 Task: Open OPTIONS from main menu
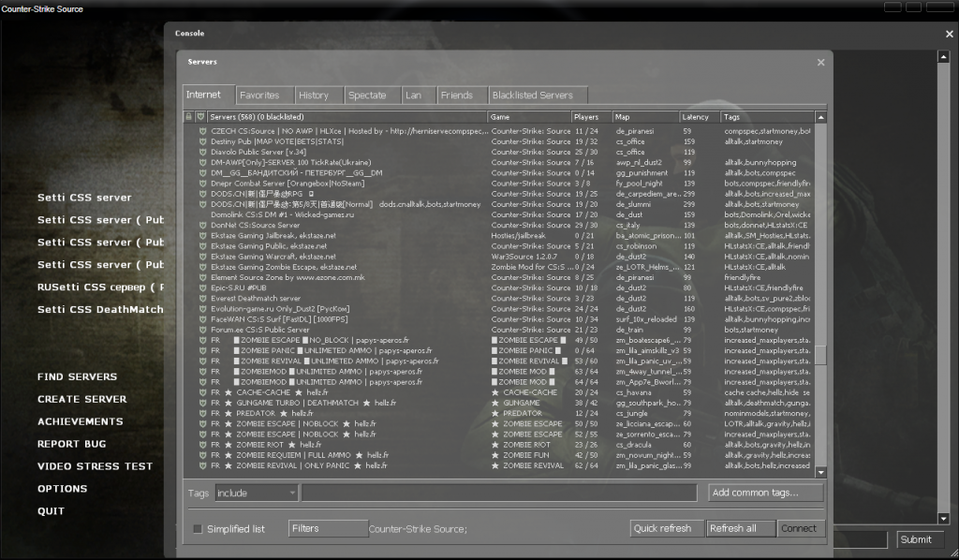pyautogui.click(x=63, y=489)
